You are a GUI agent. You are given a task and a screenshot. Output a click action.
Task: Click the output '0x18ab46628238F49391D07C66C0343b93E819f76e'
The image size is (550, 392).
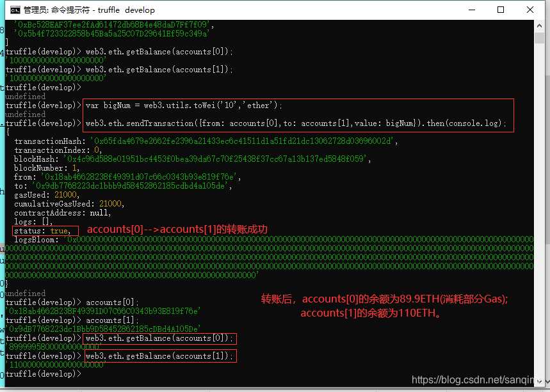pos(103,311)
